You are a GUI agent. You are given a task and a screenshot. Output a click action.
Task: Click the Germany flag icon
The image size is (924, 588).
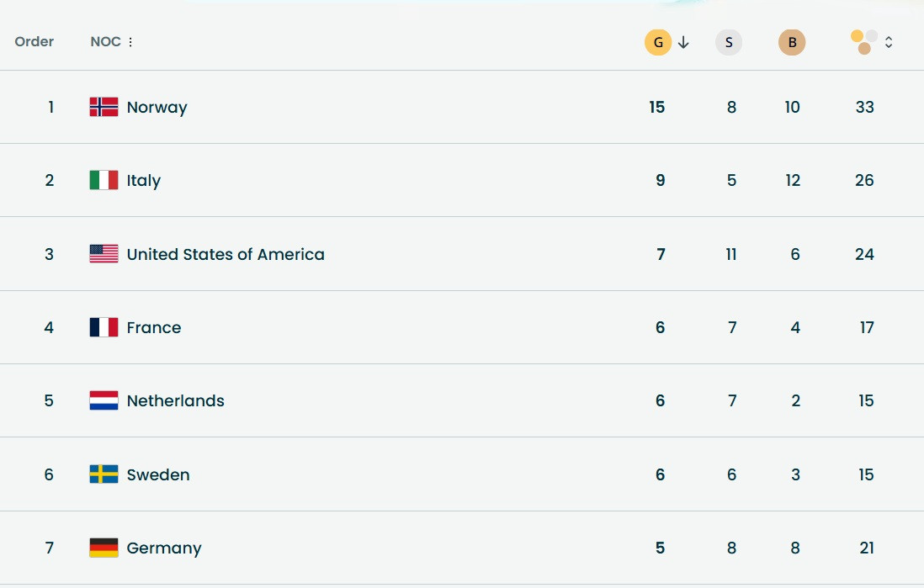[x=104, y=548]
